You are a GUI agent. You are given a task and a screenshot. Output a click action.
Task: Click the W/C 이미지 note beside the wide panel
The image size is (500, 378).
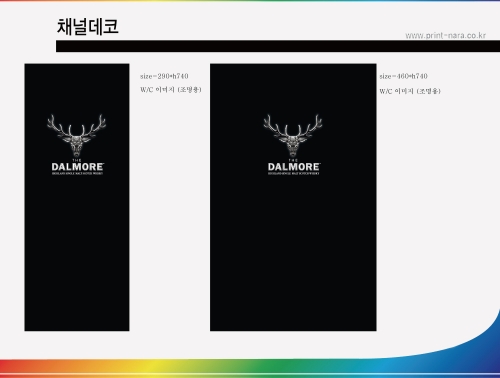click(410, 91)
